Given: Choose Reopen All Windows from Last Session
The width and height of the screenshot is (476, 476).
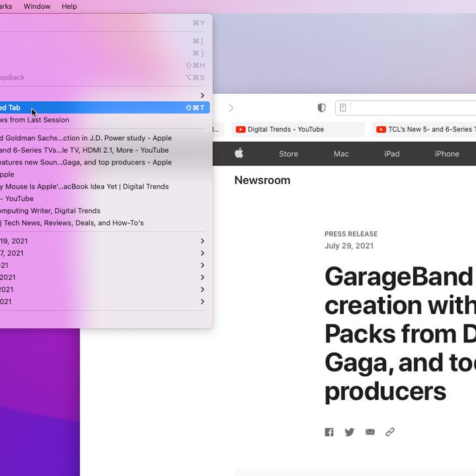Looking at the screenshot, I should point(104,120).
